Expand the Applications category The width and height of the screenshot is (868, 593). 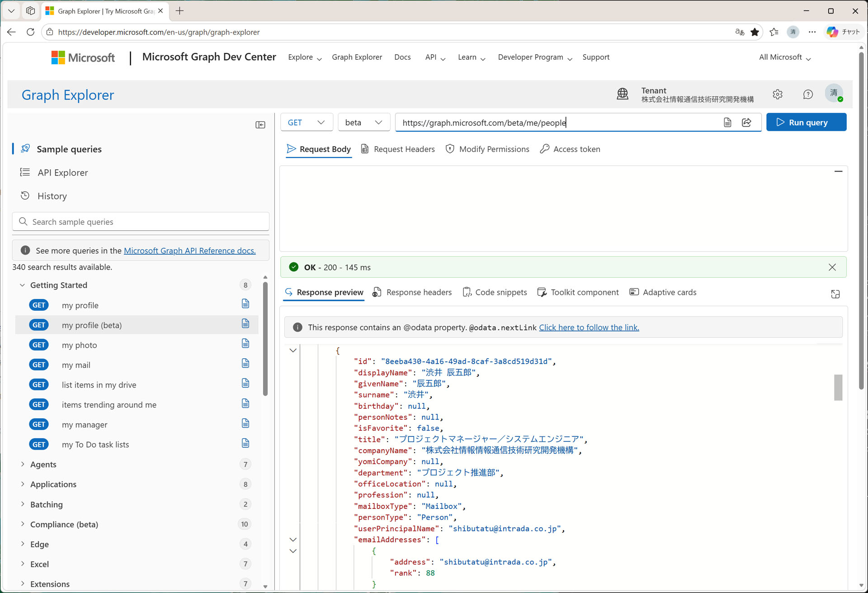point(22,484)
